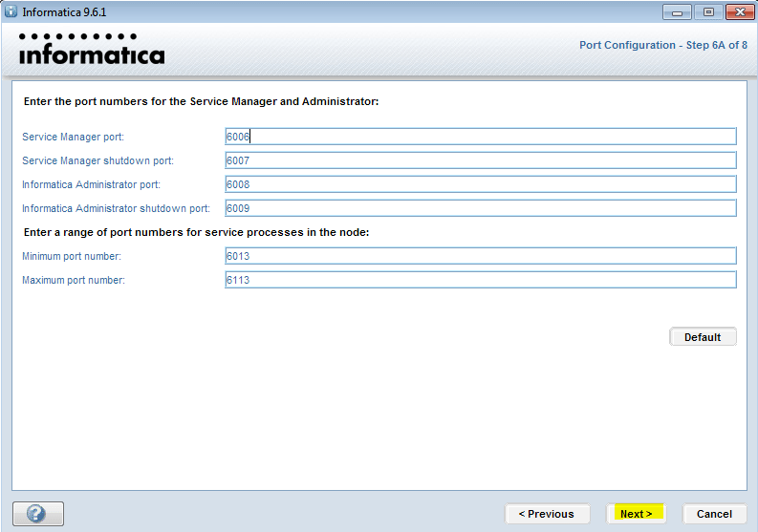The image size is (758, 532).
Task: Click 'Enter the port numbers for the Service Manager' heading
Action: tap(201, 101)
